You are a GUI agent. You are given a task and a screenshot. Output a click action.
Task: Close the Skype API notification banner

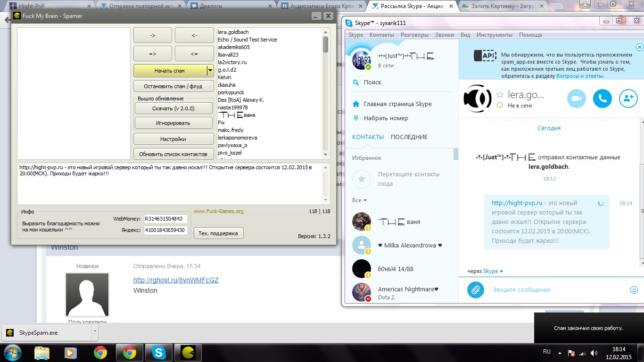coord(639,47)
